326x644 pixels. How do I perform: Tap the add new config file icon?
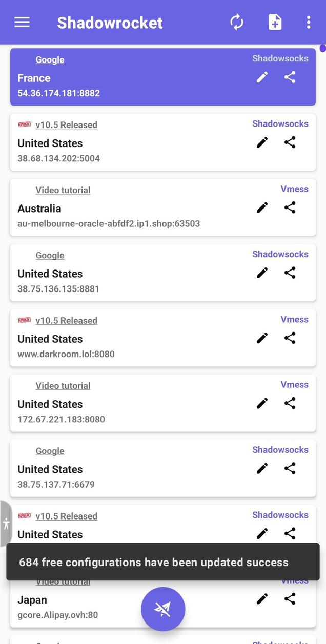tap(275, 22)
